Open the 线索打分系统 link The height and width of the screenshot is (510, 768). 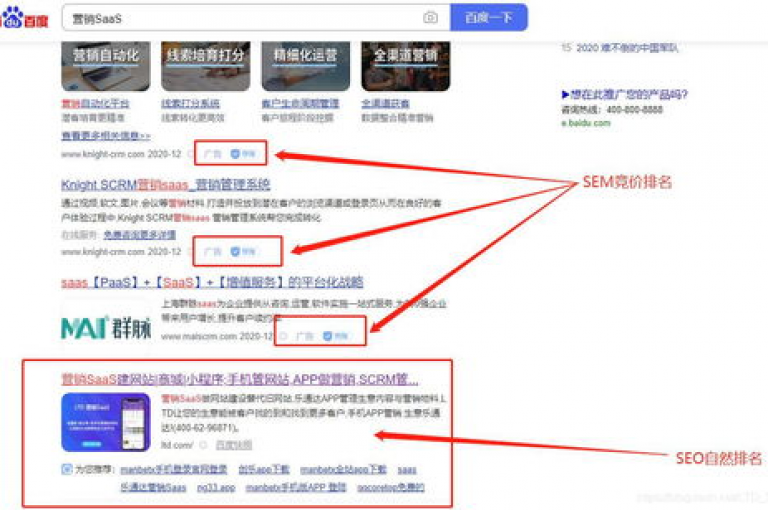click(x=191, y=103)
